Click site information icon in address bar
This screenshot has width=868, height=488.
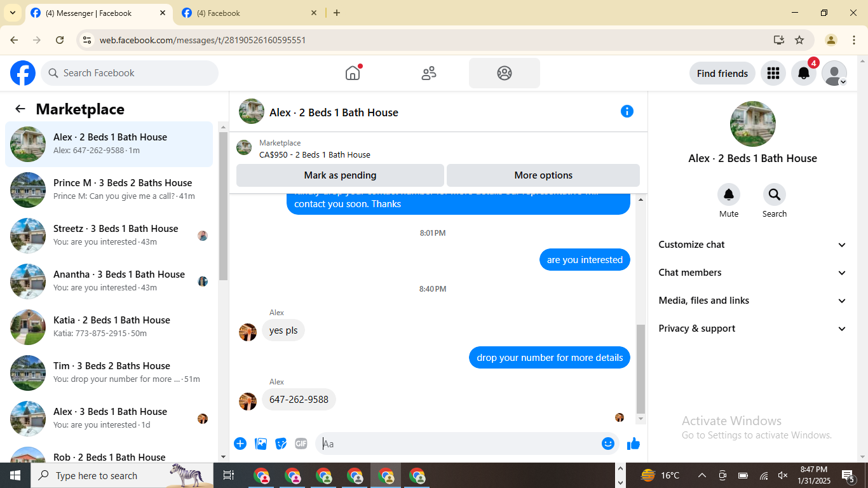[x=88, y=40]
